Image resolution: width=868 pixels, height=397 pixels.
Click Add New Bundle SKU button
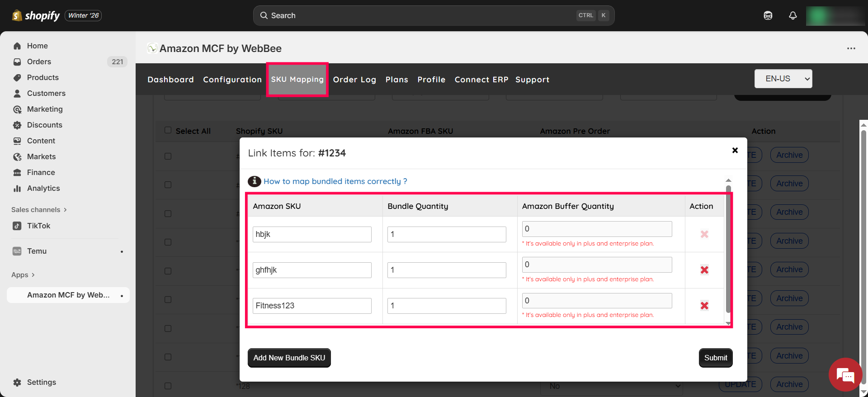tap(289, 358)
